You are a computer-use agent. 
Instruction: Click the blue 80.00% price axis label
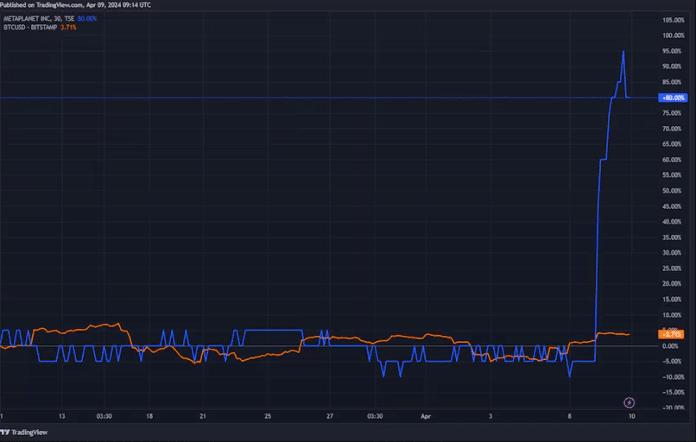coord(672,98)
